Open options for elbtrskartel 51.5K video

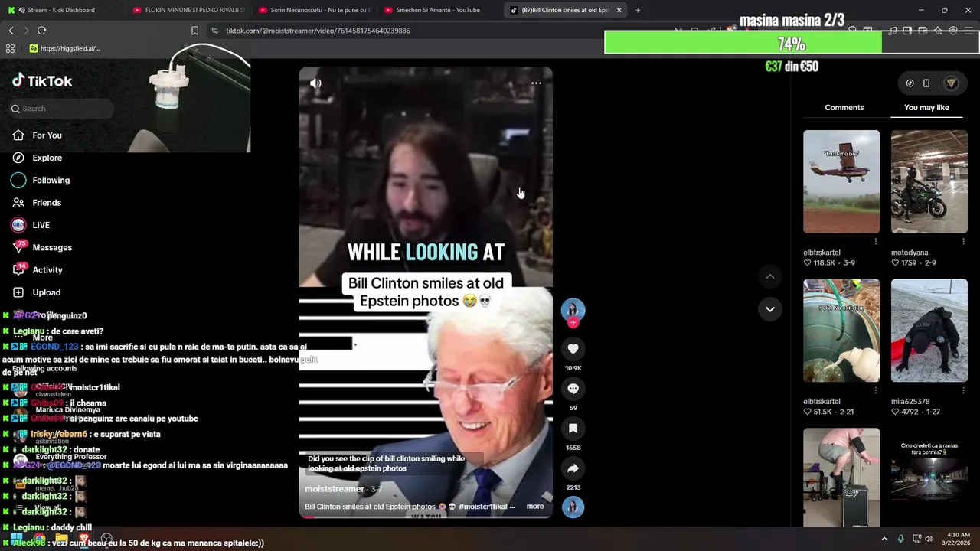tap(875, 390)
